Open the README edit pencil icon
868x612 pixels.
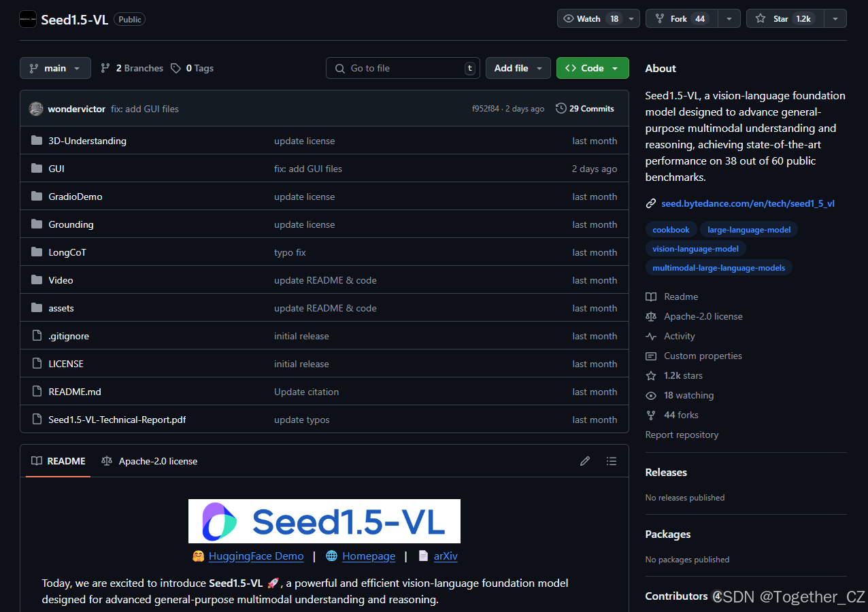pyautogui.click(x=585, y=461)
